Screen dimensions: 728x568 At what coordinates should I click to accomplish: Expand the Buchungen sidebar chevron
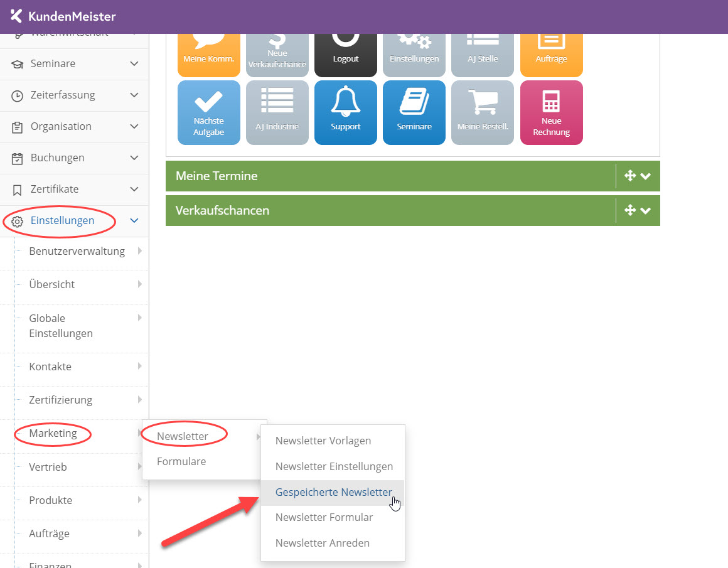(x=134, y=158)
